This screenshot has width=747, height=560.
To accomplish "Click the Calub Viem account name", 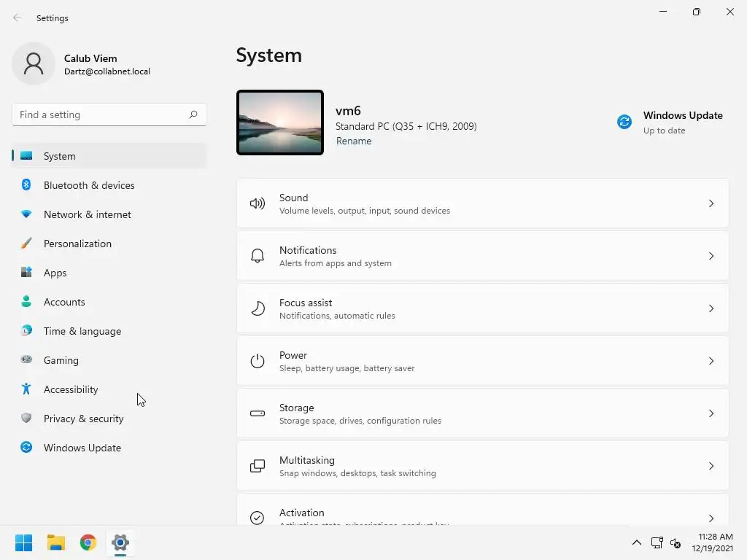I will tap(90, 58).
